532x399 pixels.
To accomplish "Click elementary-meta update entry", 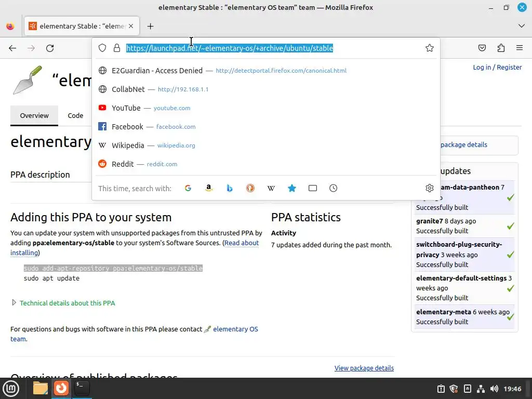I will pyautogui.click(x=464, y=317).
